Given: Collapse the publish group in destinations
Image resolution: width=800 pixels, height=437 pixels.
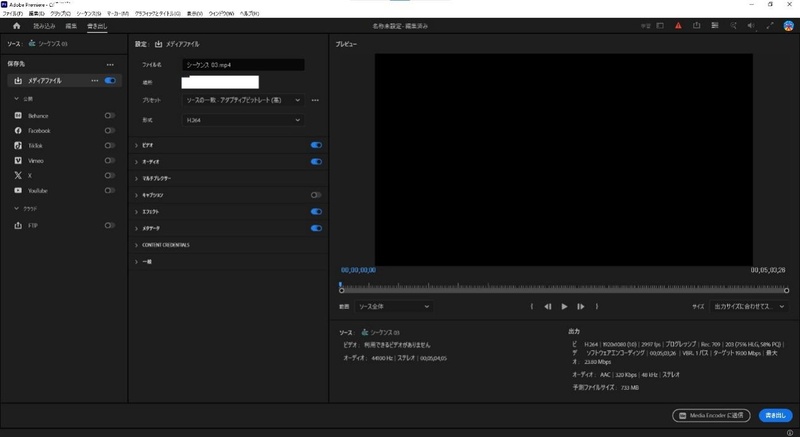Looking at the screenshot, I should 16,98.
